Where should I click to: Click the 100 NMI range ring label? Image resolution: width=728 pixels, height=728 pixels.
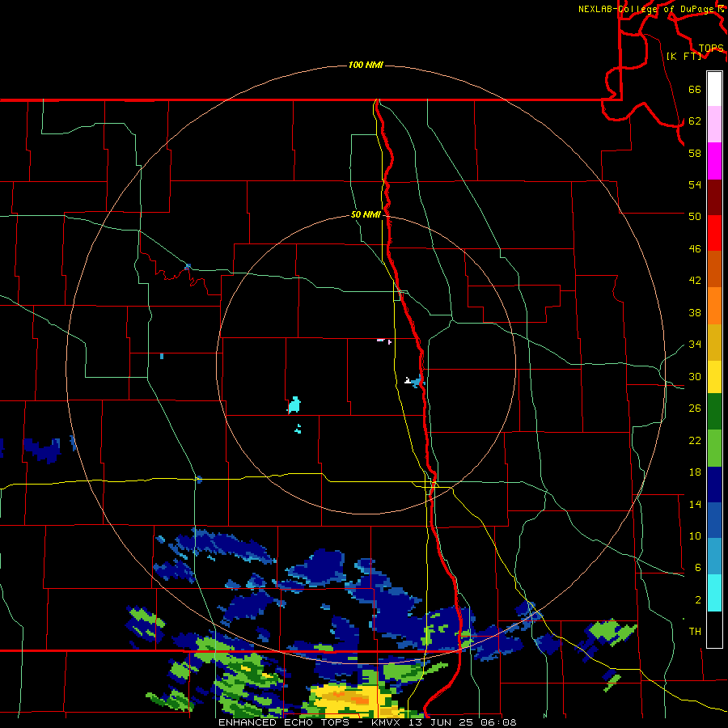click(366, 65)
